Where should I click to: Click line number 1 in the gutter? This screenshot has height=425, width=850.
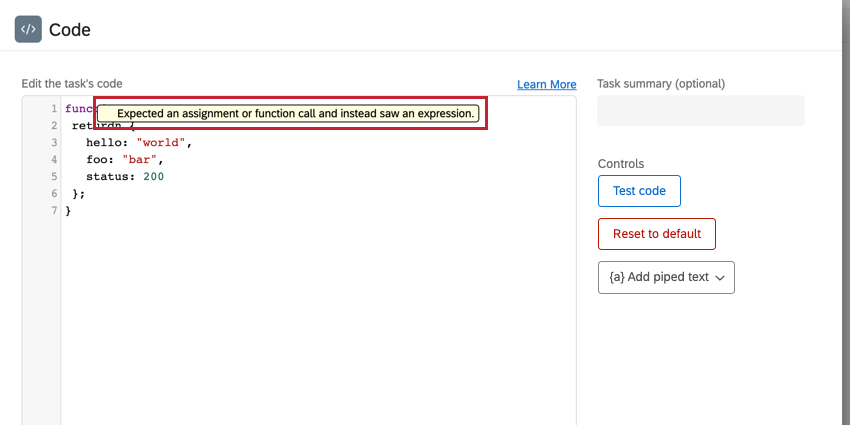coord(53,108)
